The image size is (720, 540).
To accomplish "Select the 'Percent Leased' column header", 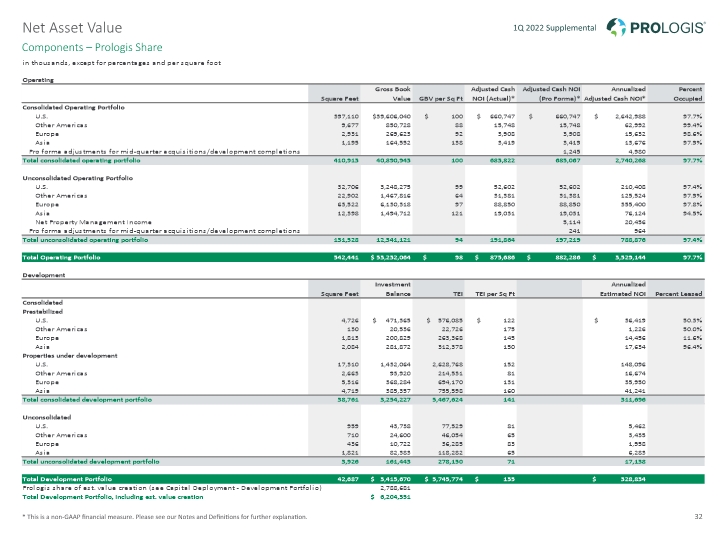I will click(x=679, y=294).
